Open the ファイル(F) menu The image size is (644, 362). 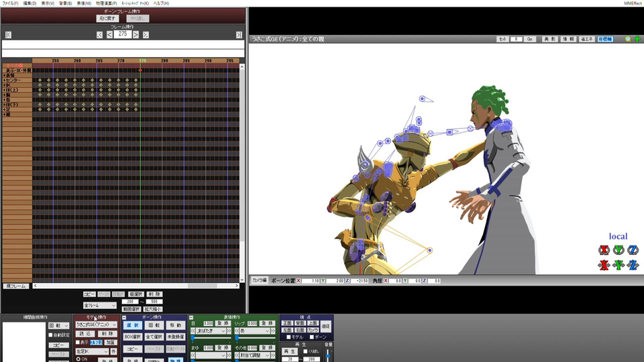point(10,3)
